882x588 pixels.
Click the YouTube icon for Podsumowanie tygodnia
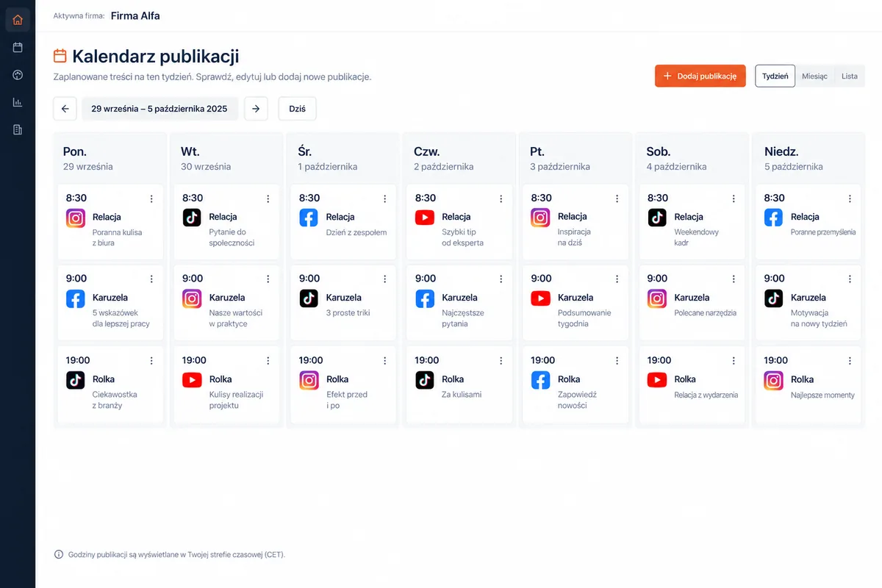(540, 298)
